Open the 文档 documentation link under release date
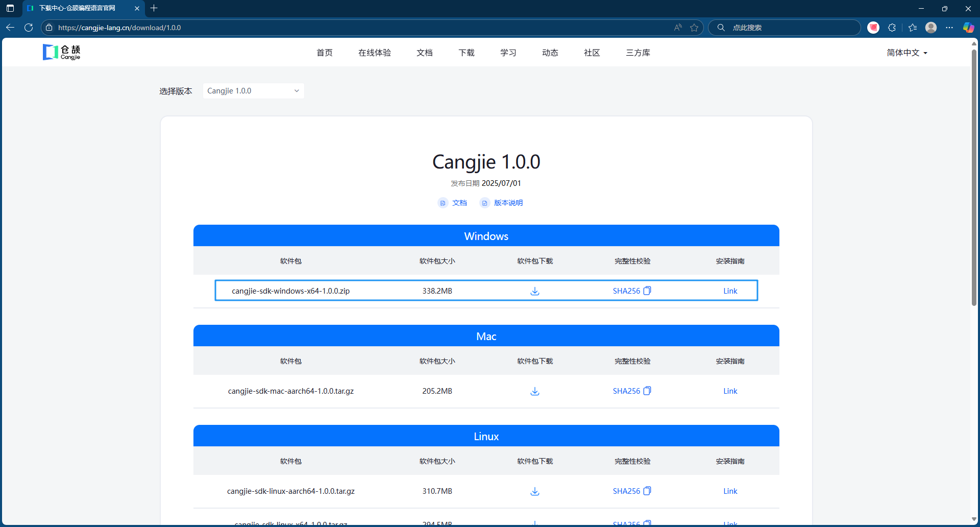The width and height of the screenshot is (980, 527). point(453,203)
